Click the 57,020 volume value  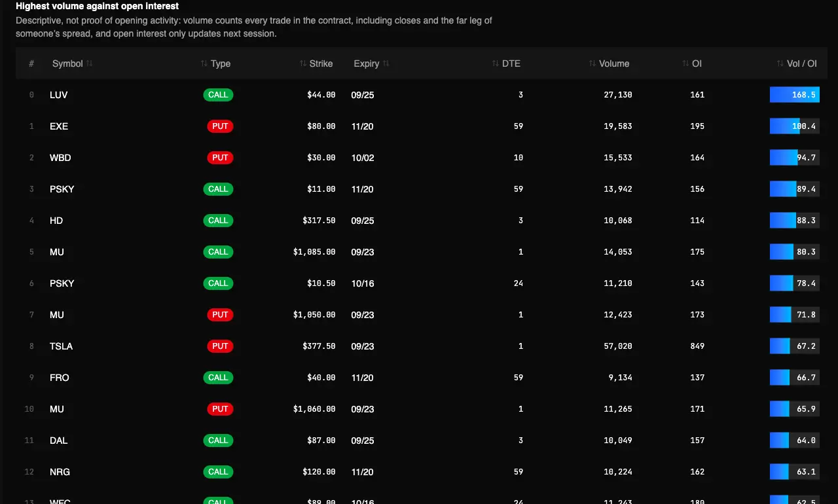[x=618, y=346]
